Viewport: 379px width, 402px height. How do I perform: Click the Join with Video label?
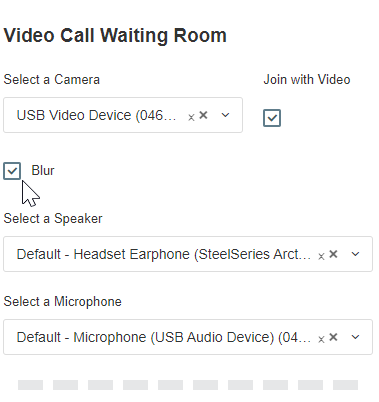click(307, 80)
